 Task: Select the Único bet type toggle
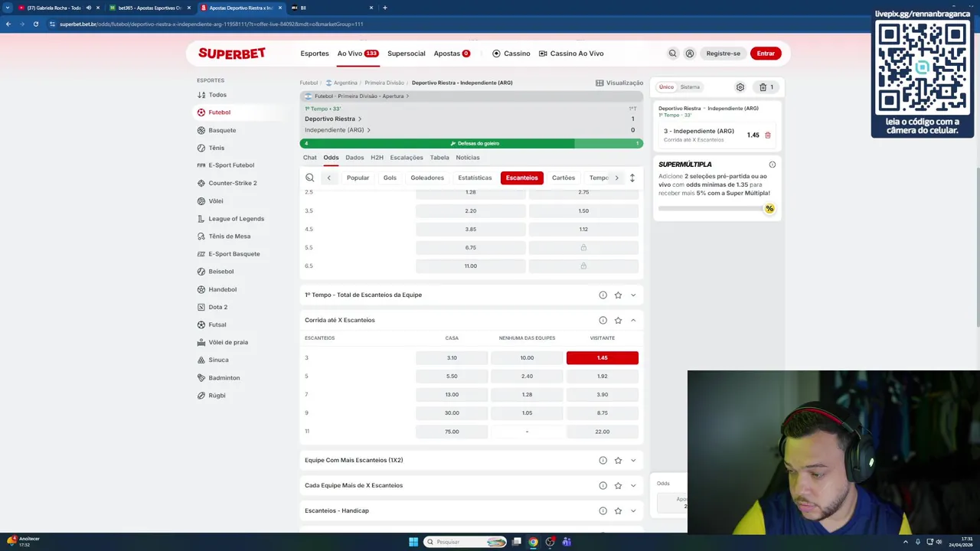tap(666, 87)
